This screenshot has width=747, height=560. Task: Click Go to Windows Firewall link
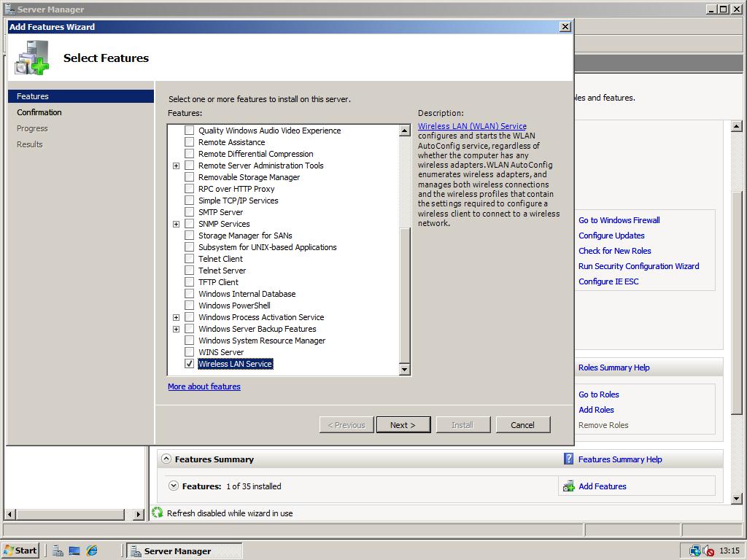click(619, 220)
